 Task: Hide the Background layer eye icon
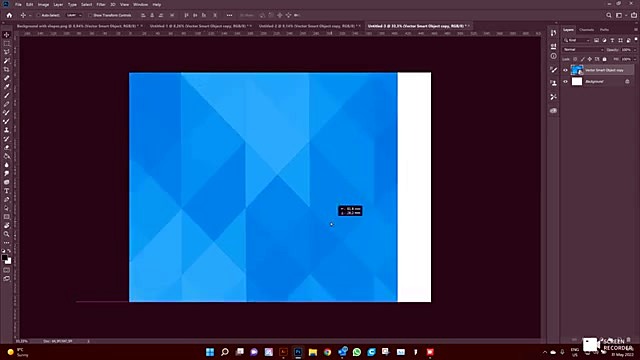pos(565,82)
